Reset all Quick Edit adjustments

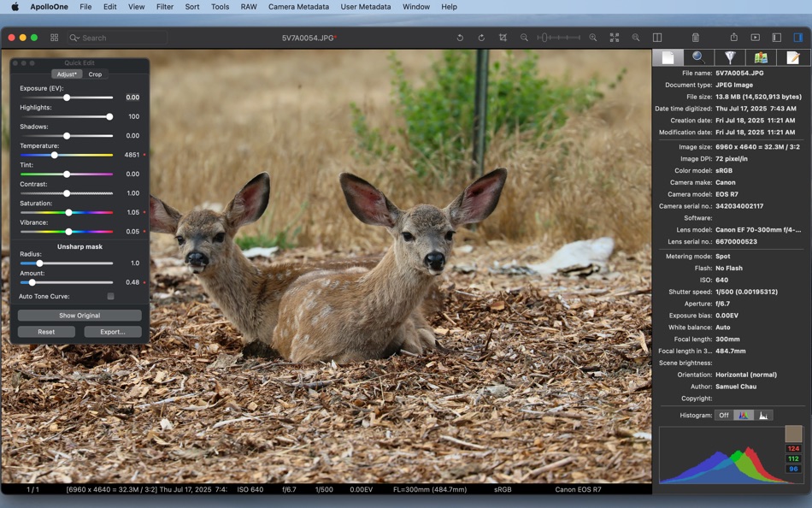pyautogui.click(x=46, y=331)
